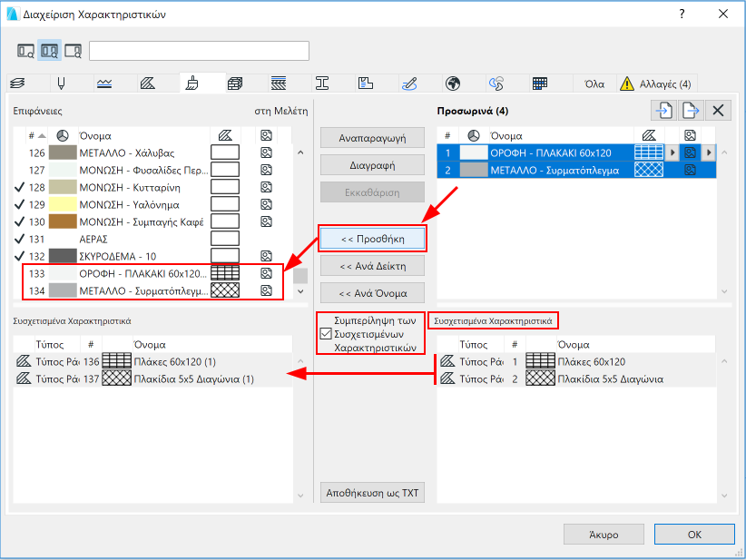The image size is (746, 560).
Task: Click the fill hatch column header icon in project list
Action: 225,135
